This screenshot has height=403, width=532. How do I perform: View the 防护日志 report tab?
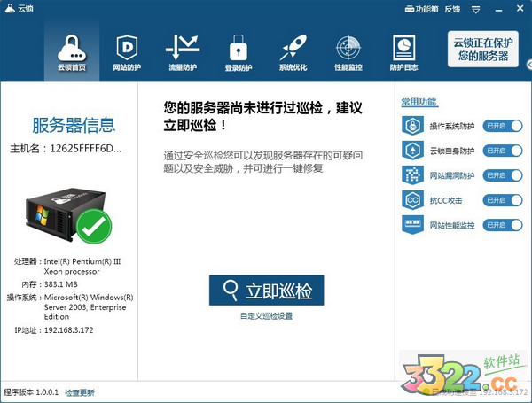pyautogui.click(x=403, y=53)
